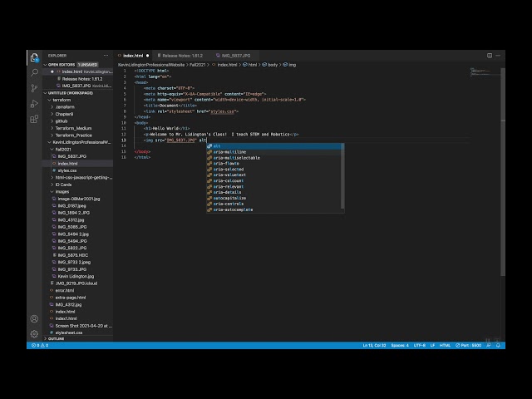This screenshot has width=532, height=399.
Task: Click KevinLidingtonProfessionalWebsite breadcrumb
Action: pyautogui.click(x=151, y=65)
